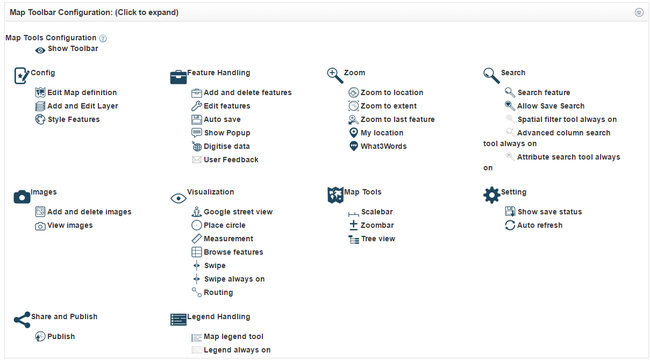Open the Map Tools Configuration help icon
The height and width of the screenshot is (360, 650).
(x=103, y=38)
